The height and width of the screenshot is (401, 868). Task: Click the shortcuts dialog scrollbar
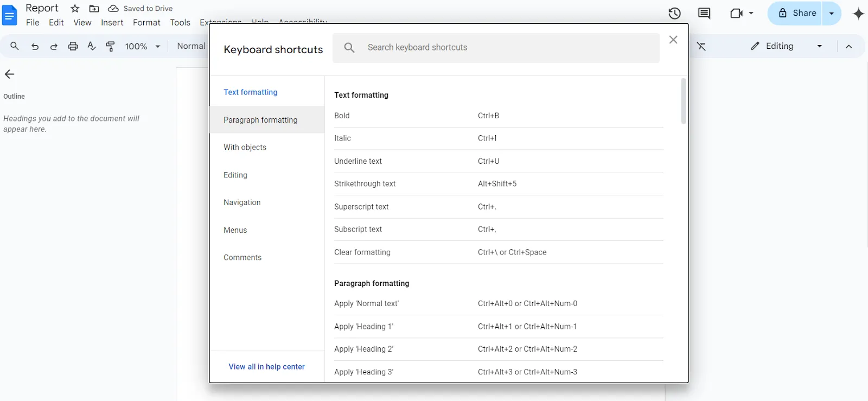683,101
